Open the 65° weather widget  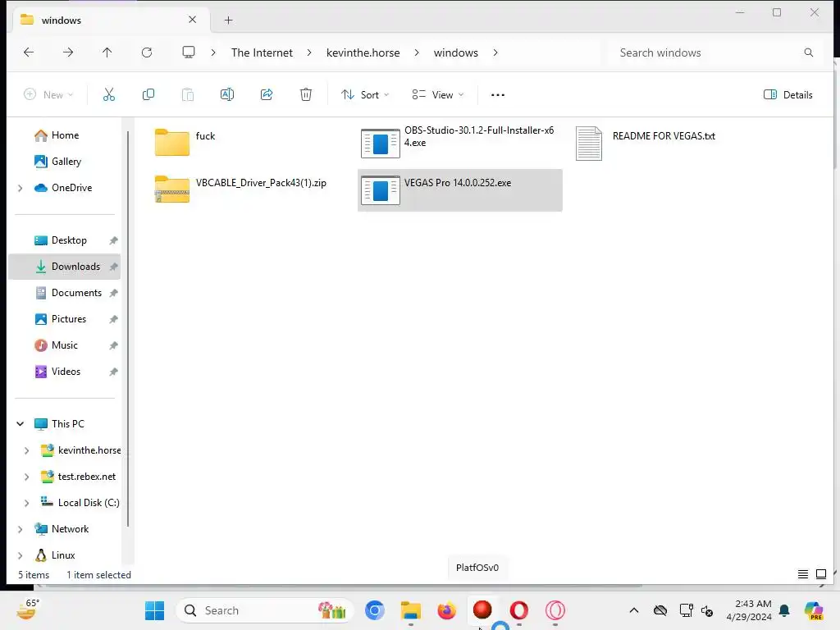[x=28, y=609]
